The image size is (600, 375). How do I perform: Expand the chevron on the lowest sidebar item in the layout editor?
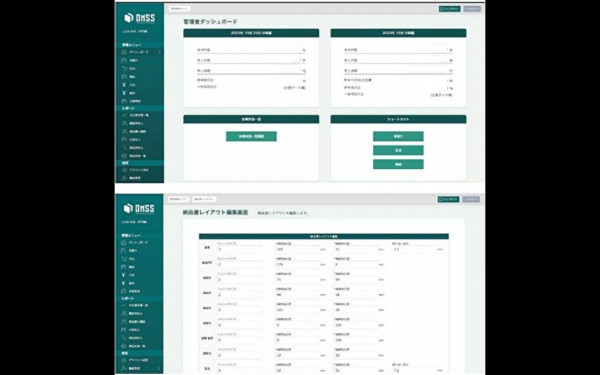coord(159,368)
